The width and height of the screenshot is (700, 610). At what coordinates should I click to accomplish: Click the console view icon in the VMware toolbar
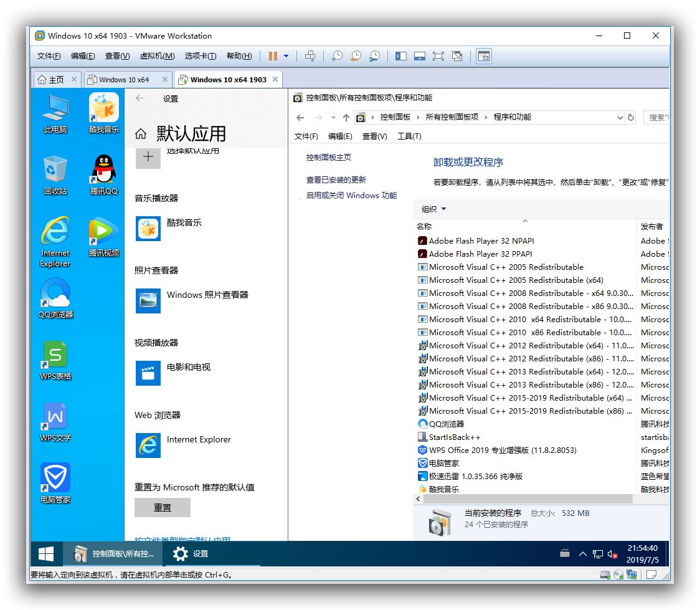pos(484,56)
